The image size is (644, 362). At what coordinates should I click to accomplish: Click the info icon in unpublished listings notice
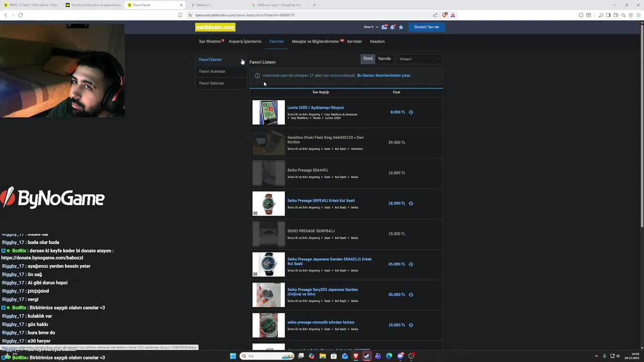pyautogui.click(x=257, y=75)
